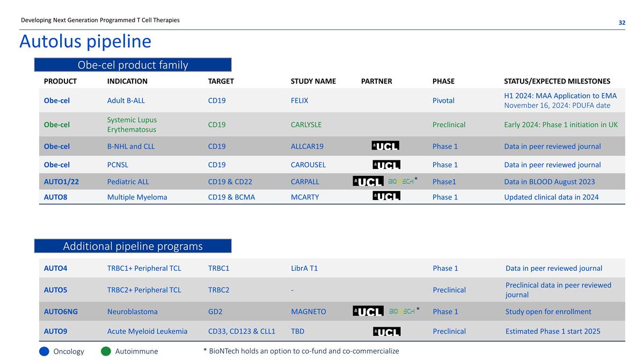Click the AUTO5 product name

pos(55,290)
